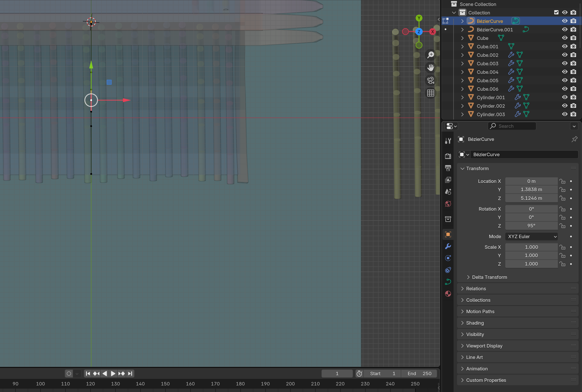Open the Output properties tab
The image size is (582, 392).
[x=448, y=168]
